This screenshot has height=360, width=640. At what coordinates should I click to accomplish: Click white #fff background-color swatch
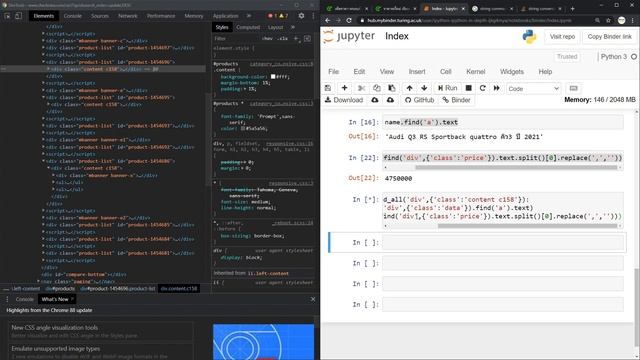tap(273, 76)
